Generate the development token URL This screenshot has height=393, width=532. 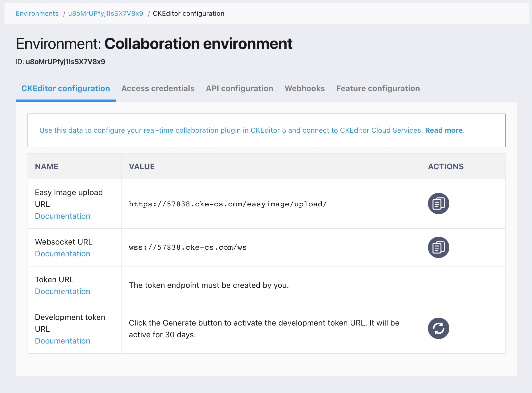438,328
